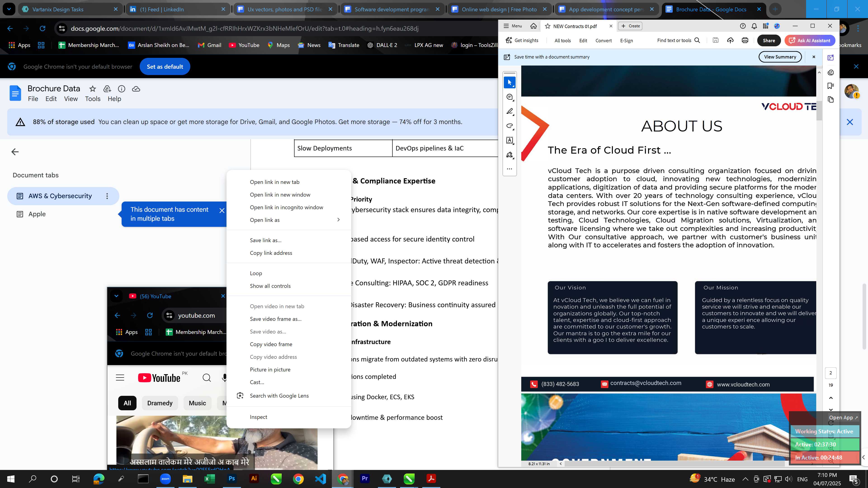The width and height of the screenshot is (868, 488).
Task: Select the fill and sign tool in Acrobat
Action: point(509,155)
